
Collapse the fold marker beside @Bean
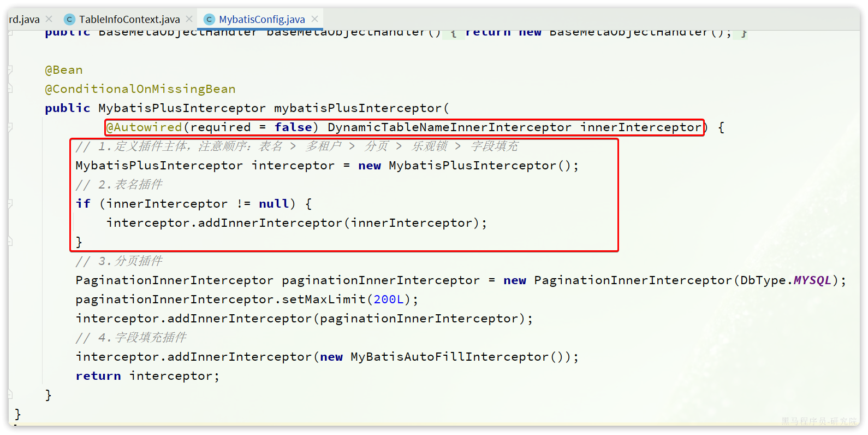click(10, 70)
